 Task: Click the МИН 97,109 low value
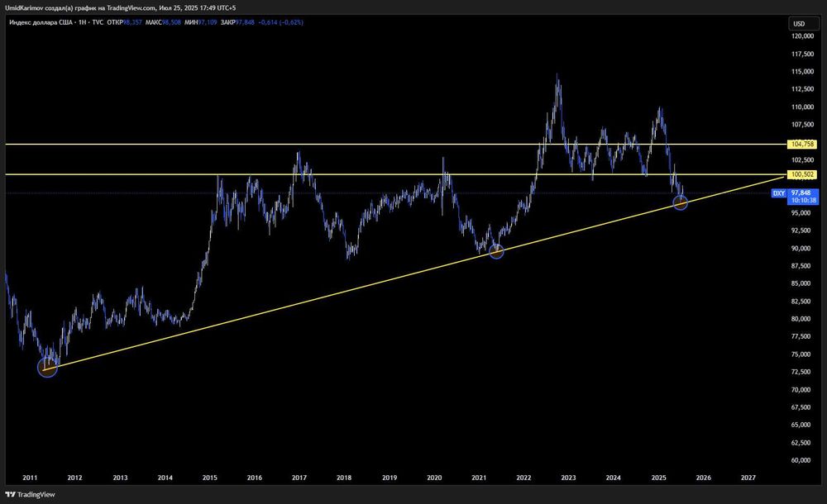click(201, 22)
